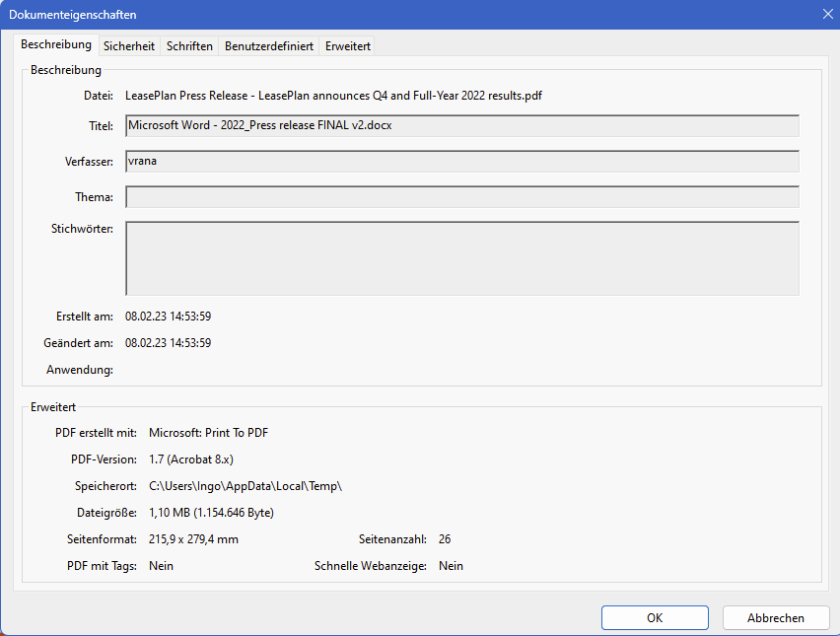Viewport: 840px width, 636px height.
Task: Confirm the dialog with OK
Action: (x=655, y=618)
